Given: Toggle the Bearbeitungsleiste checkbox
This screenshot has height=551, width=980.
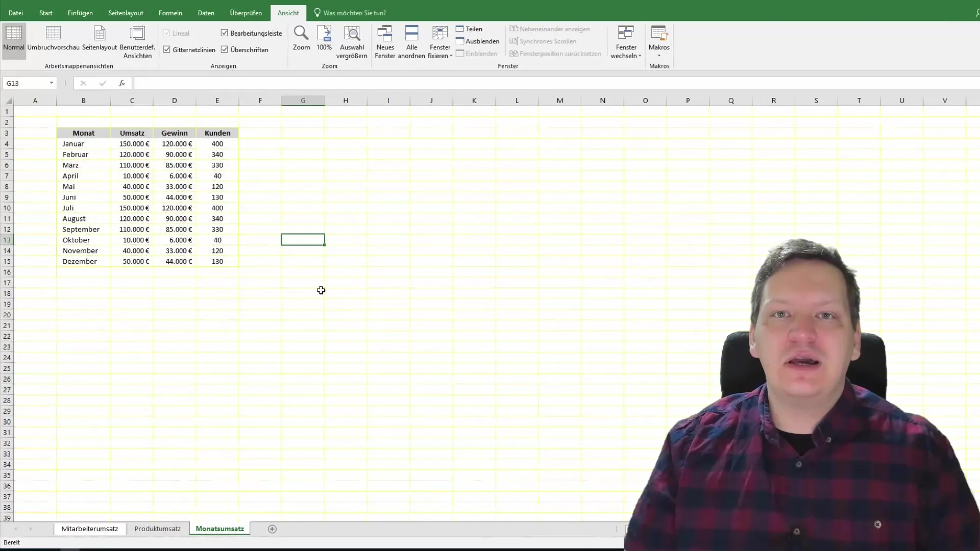Looking at the screenshot, I should 224,32.
